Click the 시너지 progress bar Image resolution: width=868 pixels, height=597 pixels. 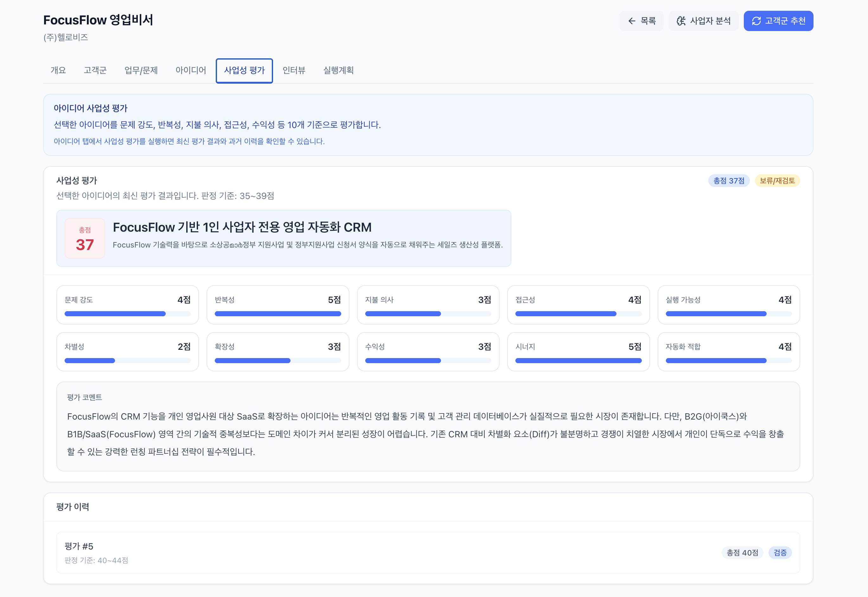[578, 361]
